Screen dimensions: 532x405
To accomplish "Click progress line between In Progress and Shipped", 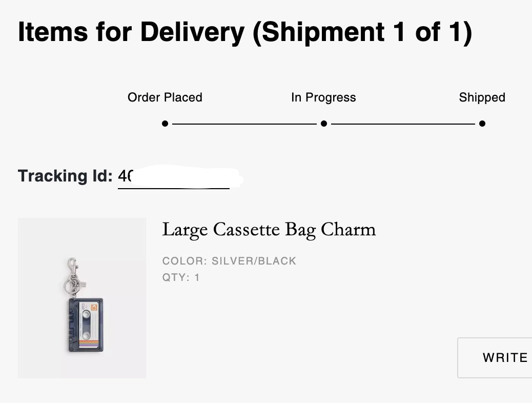I will pyautogui.click(x=403, y=124).
